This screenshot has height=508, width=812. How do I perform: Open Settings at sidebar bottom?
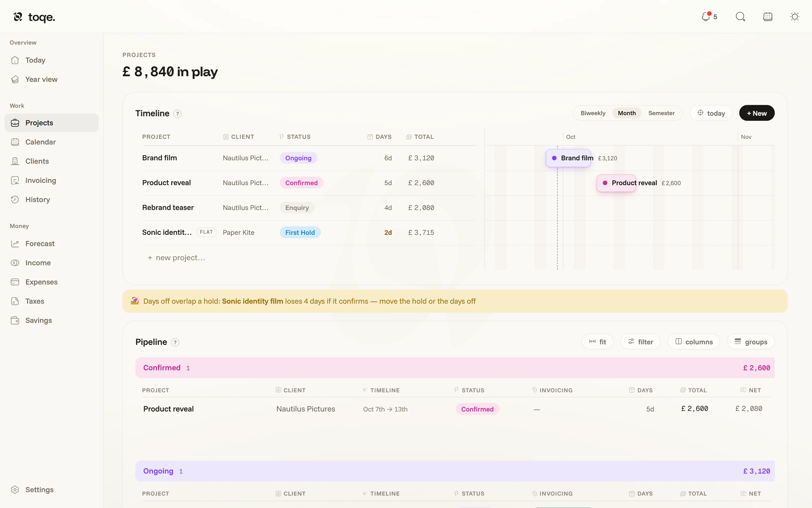point(51,490)
